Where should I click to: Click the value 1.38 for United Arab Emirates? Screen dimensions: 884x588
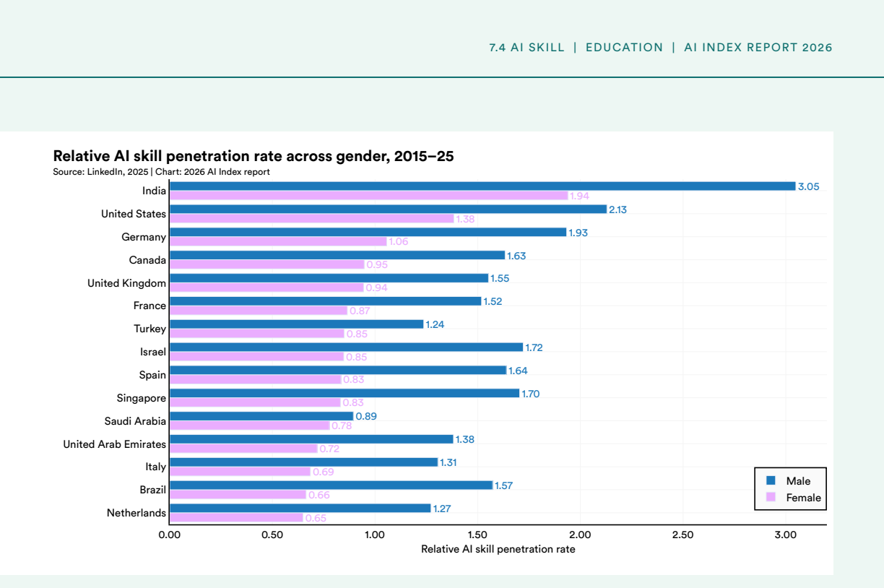(465, 439)
